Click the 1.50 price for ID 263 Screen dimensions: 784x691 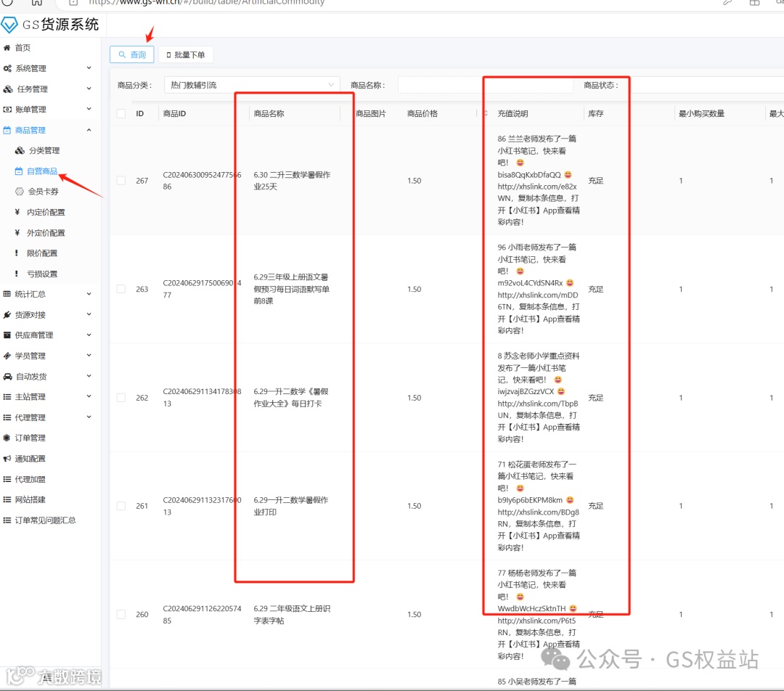(x=414, y=289)
